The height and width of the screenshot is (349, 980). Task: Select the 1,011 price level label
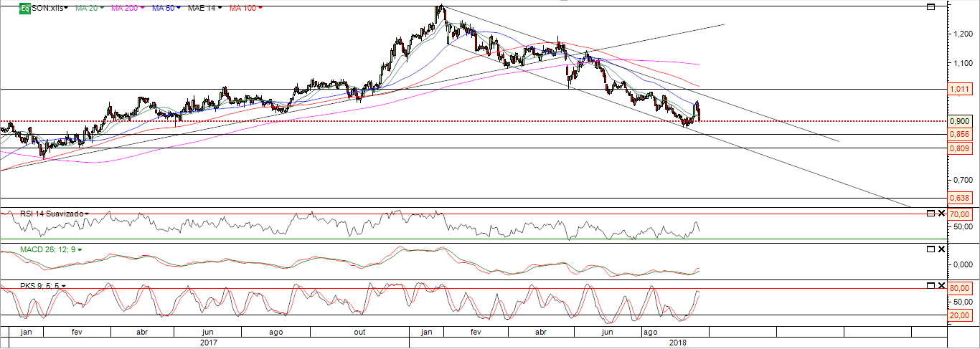(960, 90)
